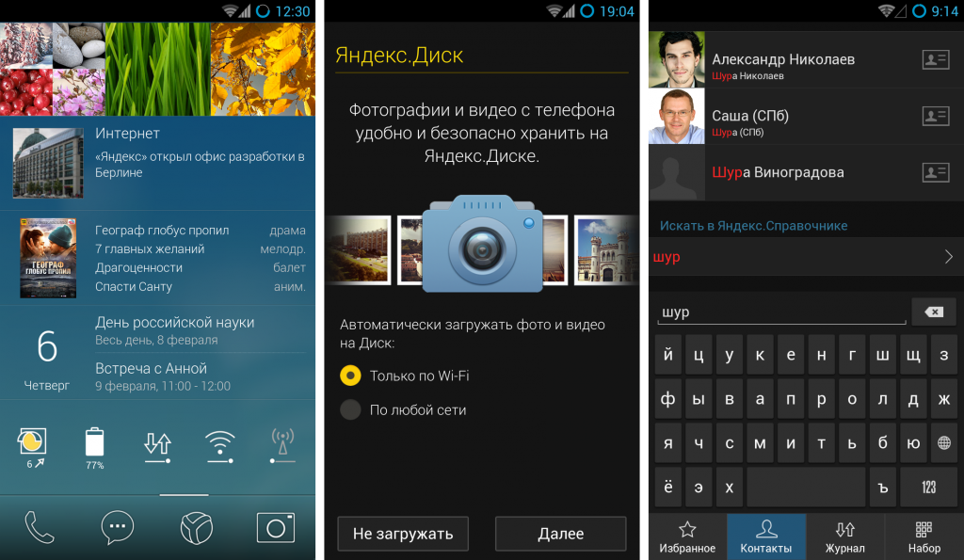Open Спасти Санту listing
964x560 pixels.
pyautogui.click(x=134, y=286)
